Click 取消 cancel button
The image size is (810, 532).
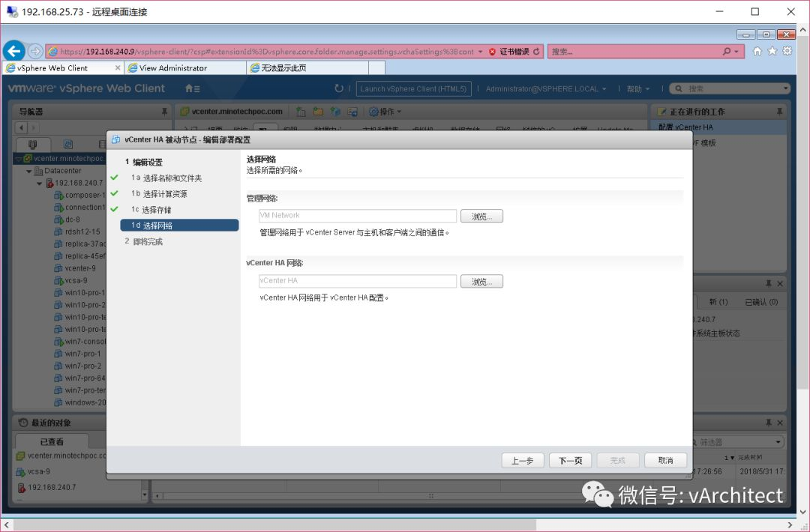(665, 460)
